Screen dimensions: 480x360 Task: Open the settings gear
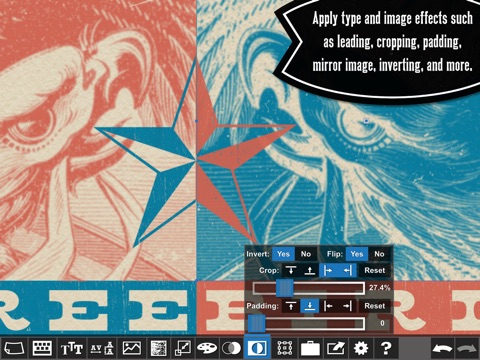[361, 348]
